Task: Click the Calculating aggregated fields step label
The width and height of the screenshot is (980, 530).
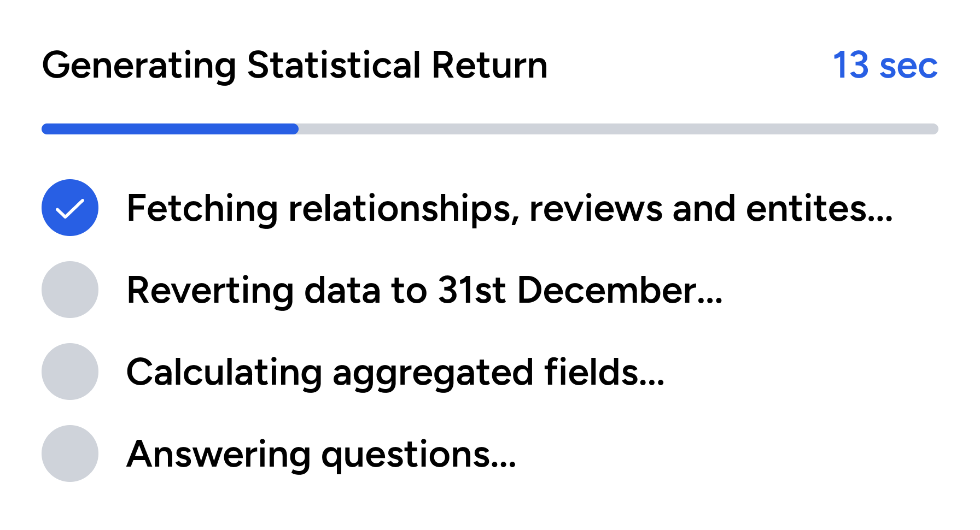Action: [x=395, y=373]
